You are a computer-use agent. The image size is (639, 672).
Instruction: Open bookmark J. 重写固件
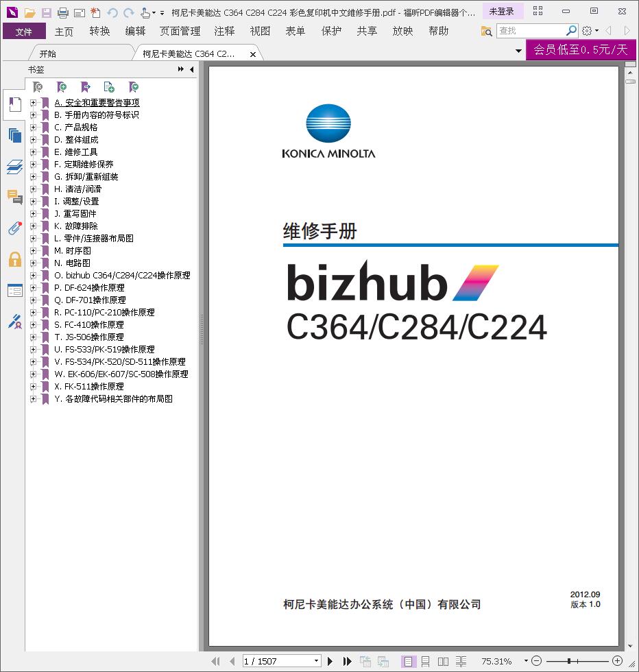75,213
